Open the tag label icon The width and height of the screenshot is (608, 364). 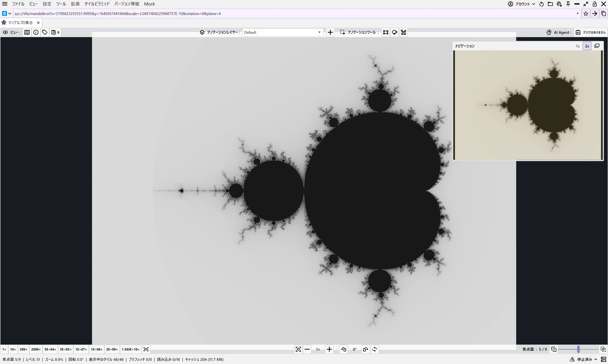[45, 32]
